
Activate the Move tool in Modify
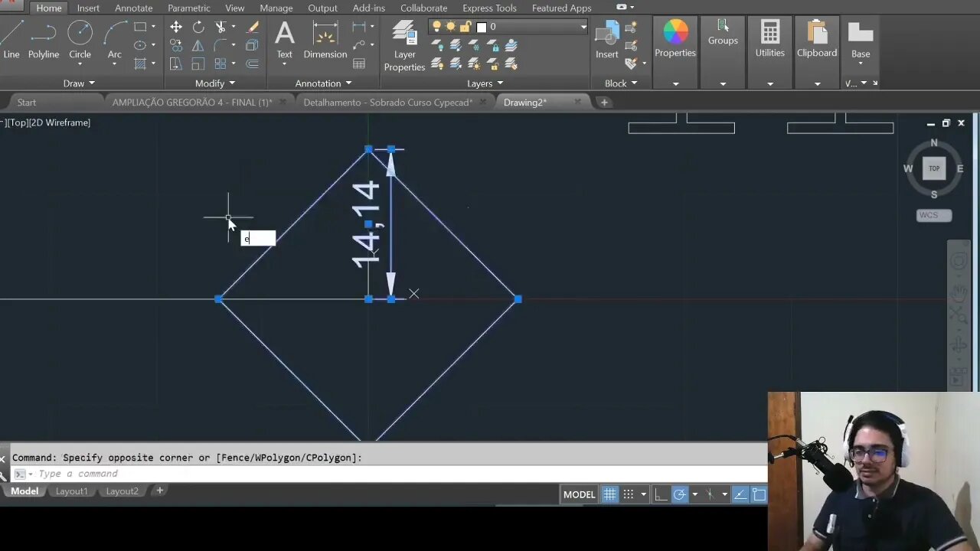pyautogui.click(x=176, y=27)
